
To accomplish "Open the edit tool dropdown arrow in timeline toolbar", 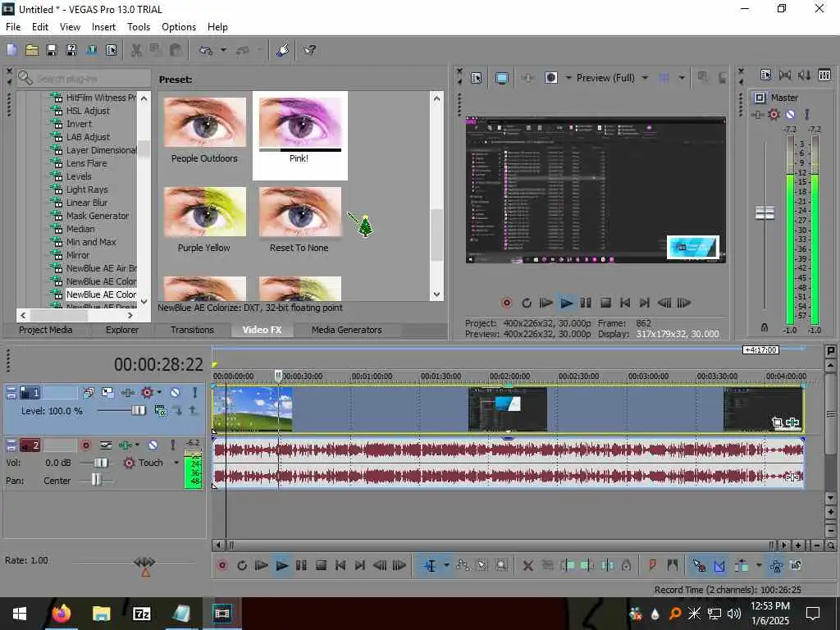I will click(445, 565).
